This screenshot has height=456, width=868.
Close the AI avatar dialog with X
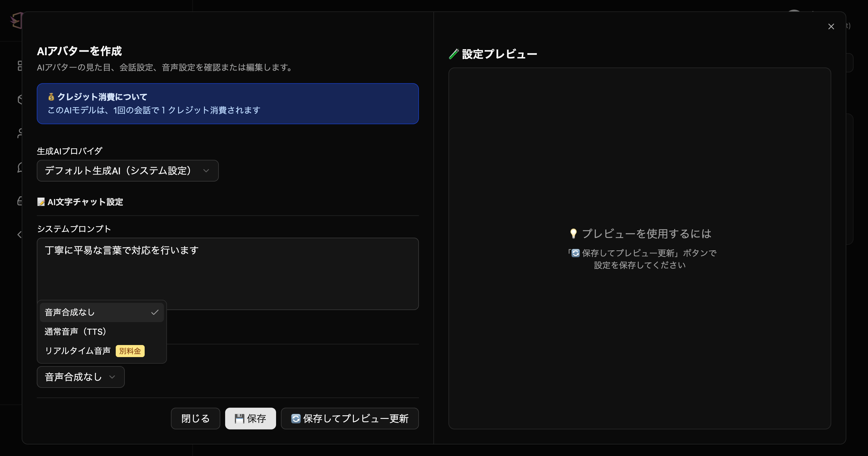831,26
